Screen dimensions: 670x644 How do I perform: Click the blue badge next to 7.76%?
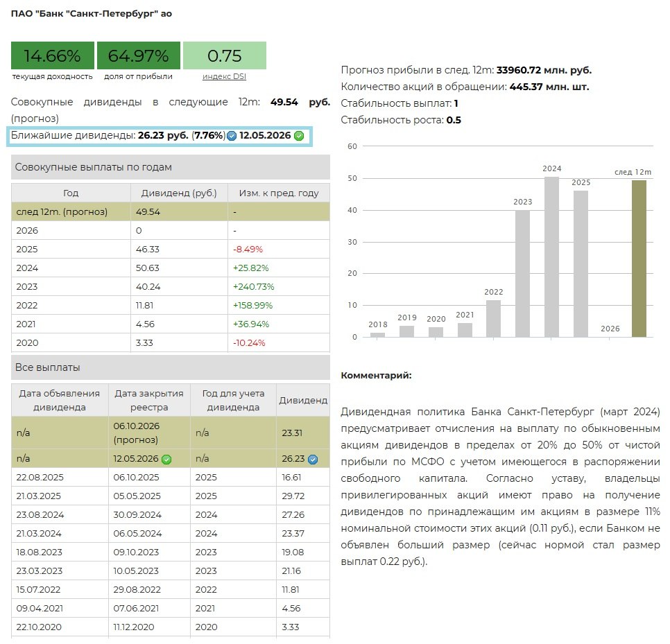coord(232,136)
